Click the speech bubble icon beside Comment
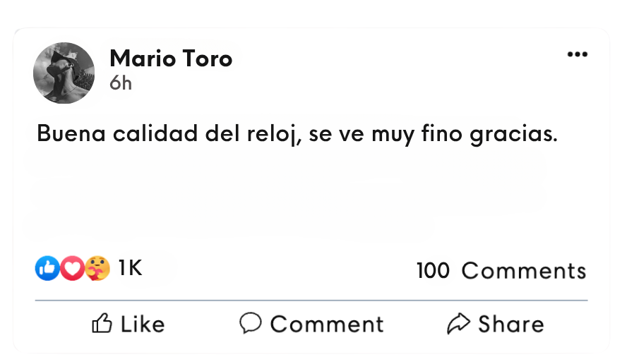 tap(250, 323)
